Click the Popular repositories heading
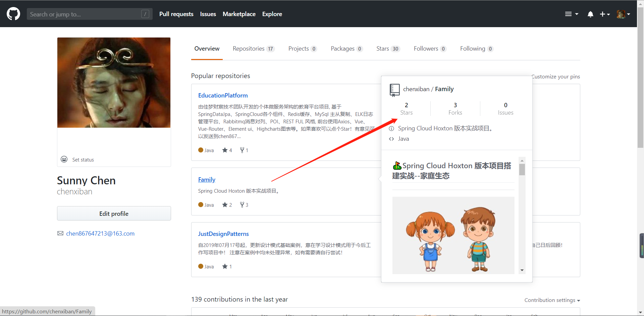Screen dimensions: 644x316 221,76
